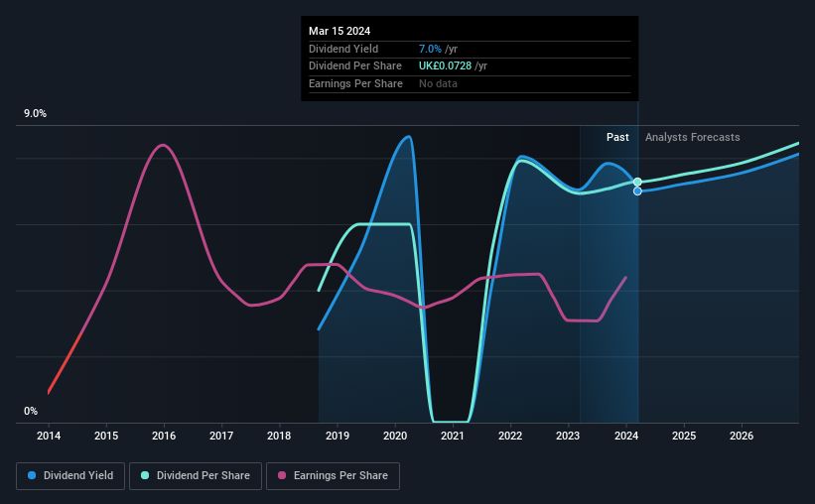Click the No data earnings value
Image resolution: width=815 pixels, height=504 pixels.
click(x=438, y=83)
